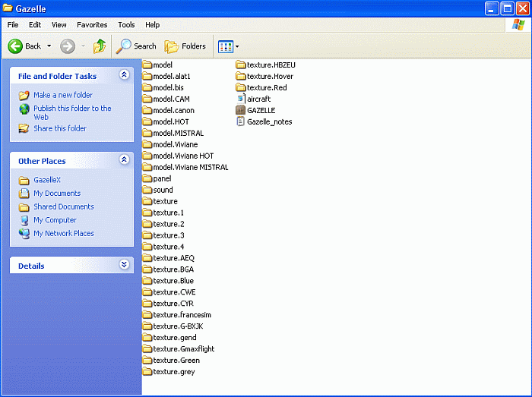Select the texture.1 folder icon
Screen dimensions: 532x397
coord(147,213)
